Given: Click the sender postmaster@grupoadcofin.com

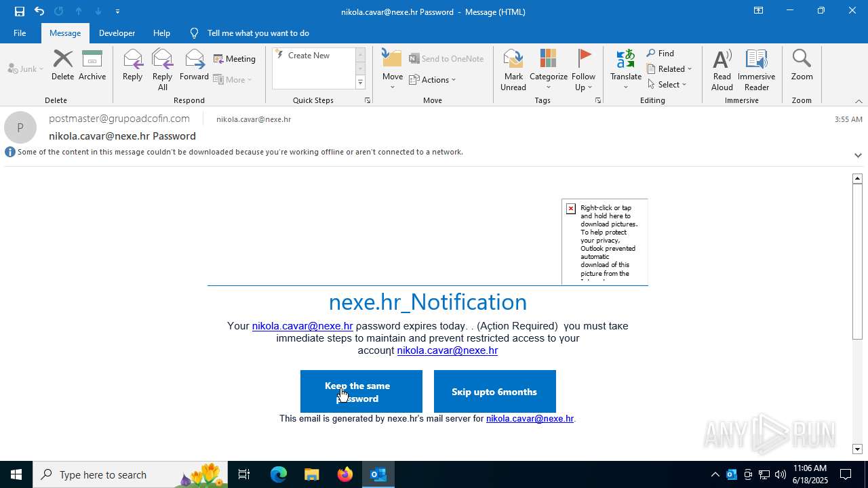Looking at the screenshot, I should (119, 119).
